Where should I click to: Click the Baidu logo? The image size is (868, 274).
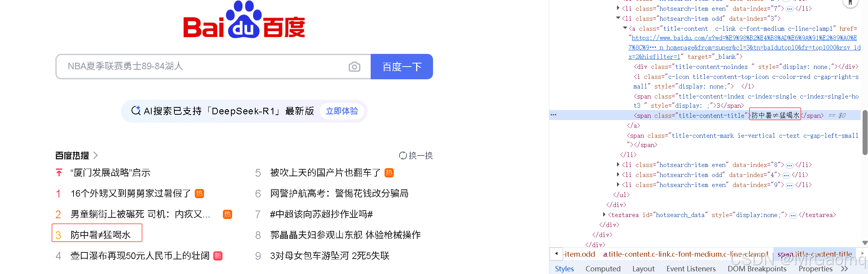click(244, 20)
